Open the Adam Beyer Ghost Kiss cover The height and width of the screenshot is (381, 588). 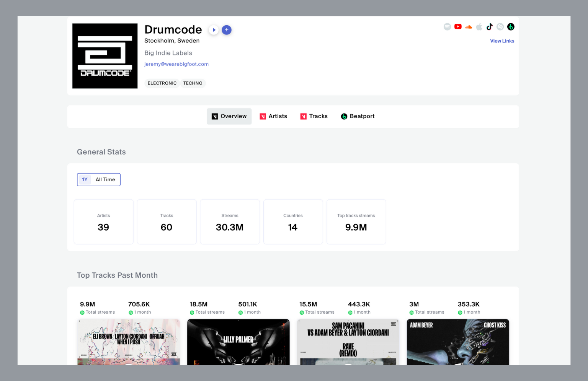click(458, 342)
